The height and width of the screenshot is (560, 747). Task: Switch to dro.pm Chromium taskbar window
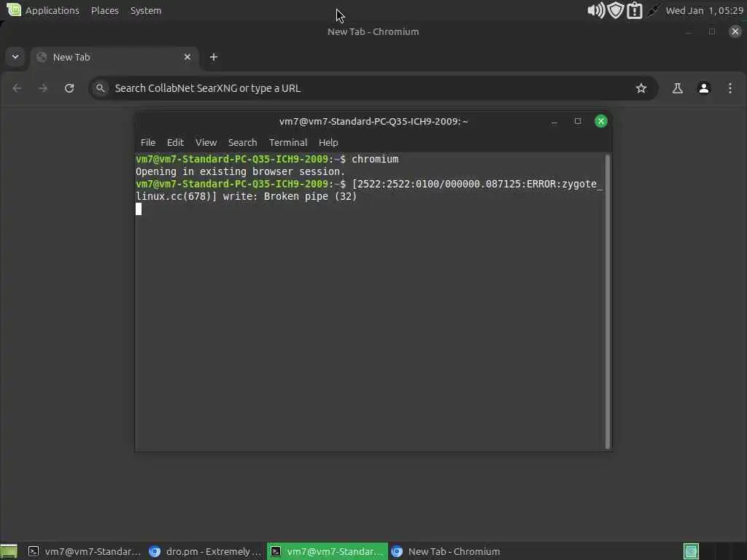coord(205,551)
